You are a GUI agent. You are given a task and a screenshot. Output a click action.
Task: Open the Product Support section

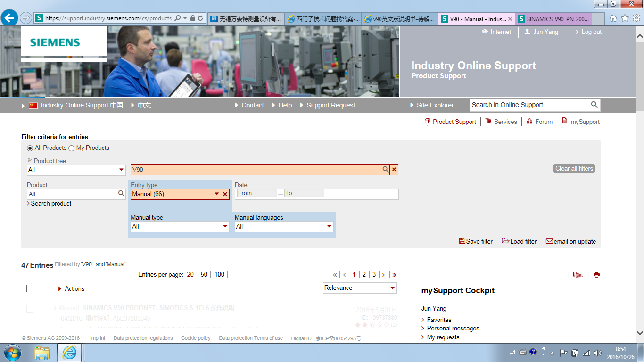pyautogui.click(x=450, y=122)
